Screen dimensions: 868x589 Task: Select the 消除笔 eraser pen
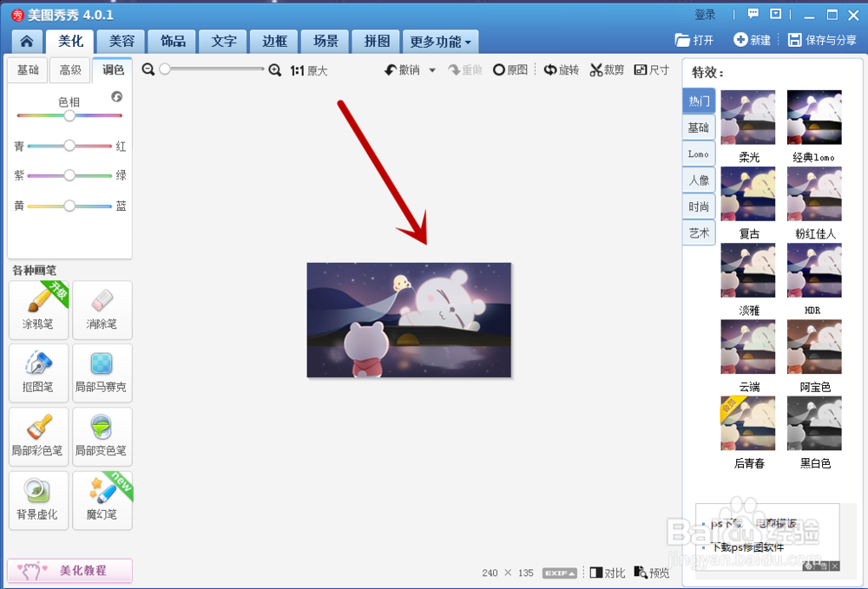click(102, 310)
